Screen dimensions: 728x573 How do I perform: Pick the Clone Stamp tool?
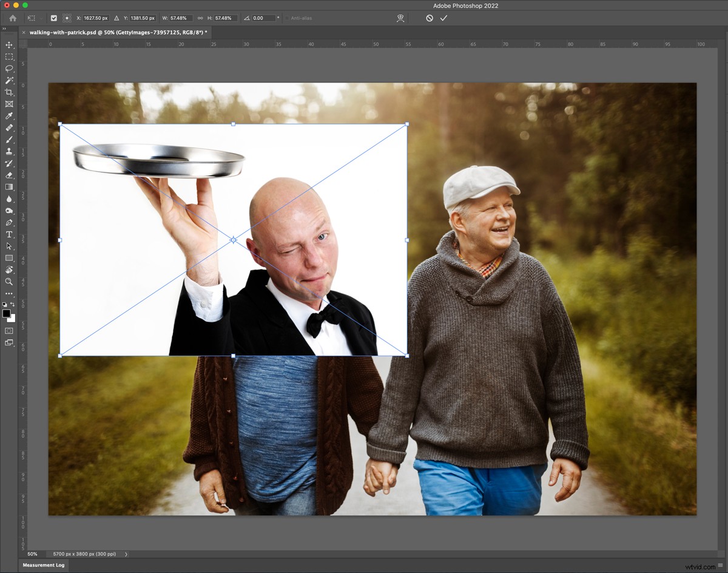(x=9, y=151)
